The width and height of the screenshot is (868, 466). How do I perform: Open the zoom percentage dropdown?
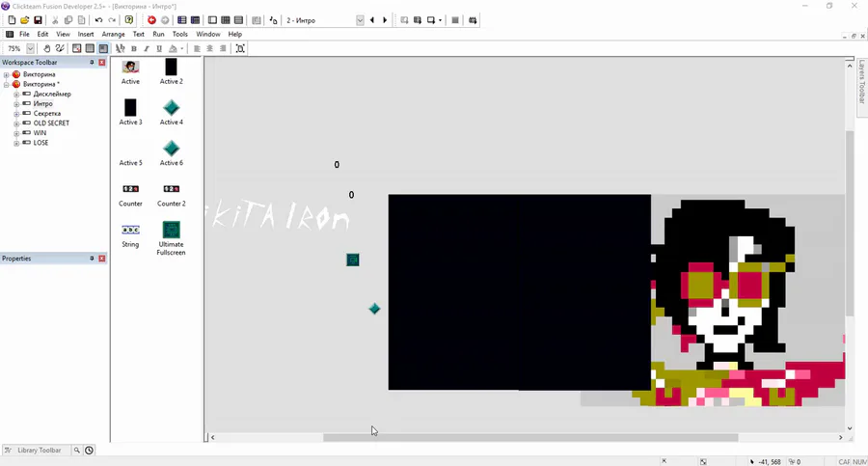[x=31, y=49]
